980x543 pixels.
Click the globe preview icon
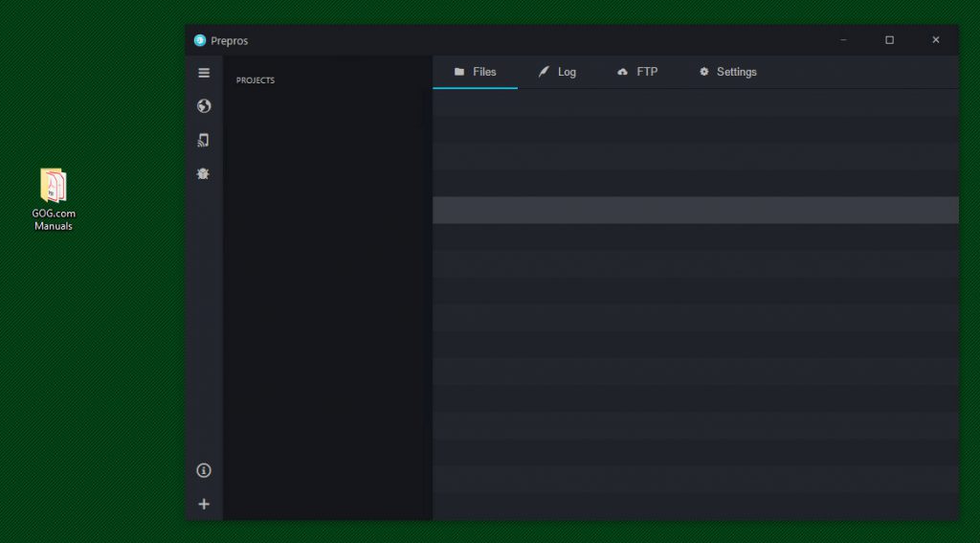coord(204,106)
